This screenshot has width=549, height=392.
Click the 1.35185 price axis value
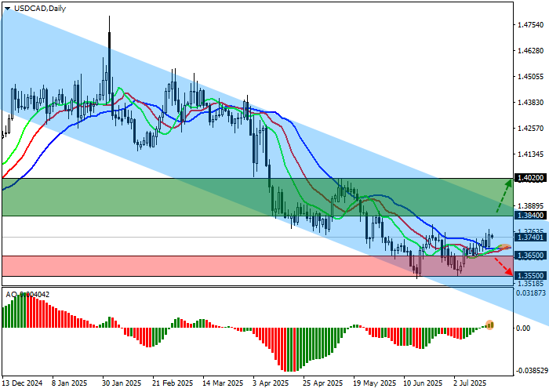[x=531, y=283]
